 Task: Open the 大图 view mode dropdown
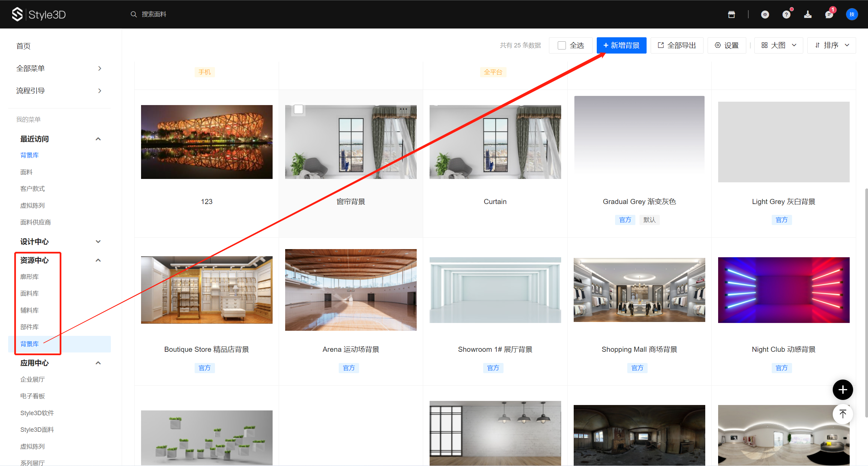pos(778,45)
